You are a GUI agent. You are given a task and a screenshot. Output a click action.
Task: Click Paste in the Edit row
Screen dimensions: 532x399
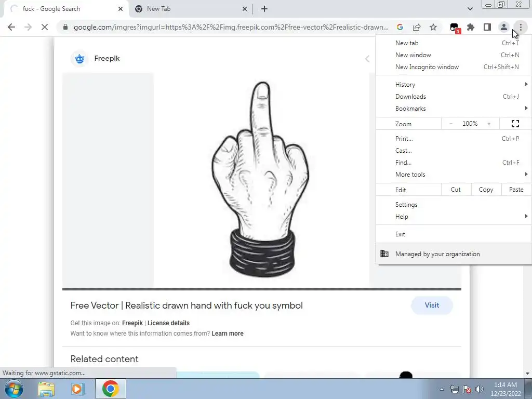[516, 190]
